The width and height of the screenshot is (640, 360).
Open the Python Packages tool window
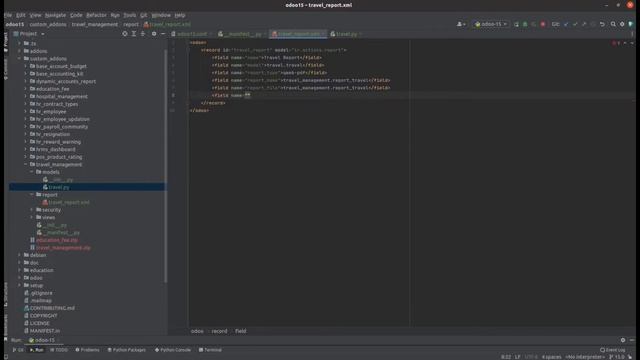click(x=127, y=350)
